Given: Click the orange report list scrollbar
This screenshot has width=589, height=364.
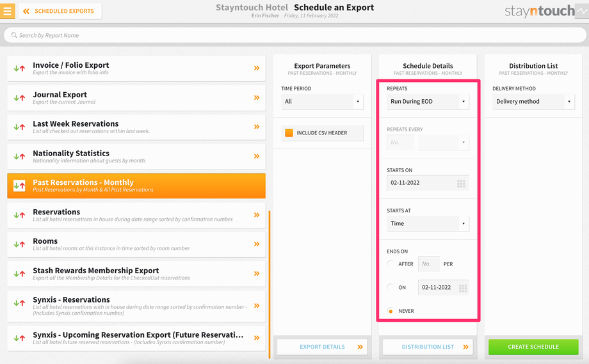Looking at the screenshot, I should 270,285.
